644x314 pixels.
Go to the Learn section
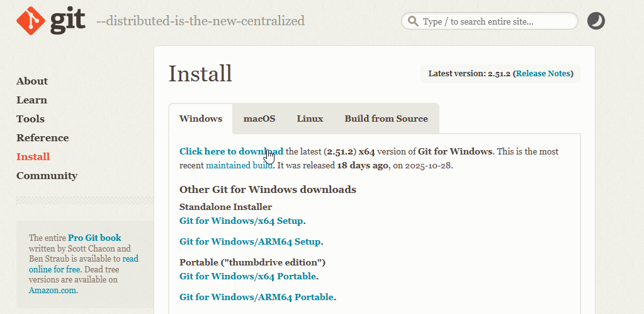31,100
